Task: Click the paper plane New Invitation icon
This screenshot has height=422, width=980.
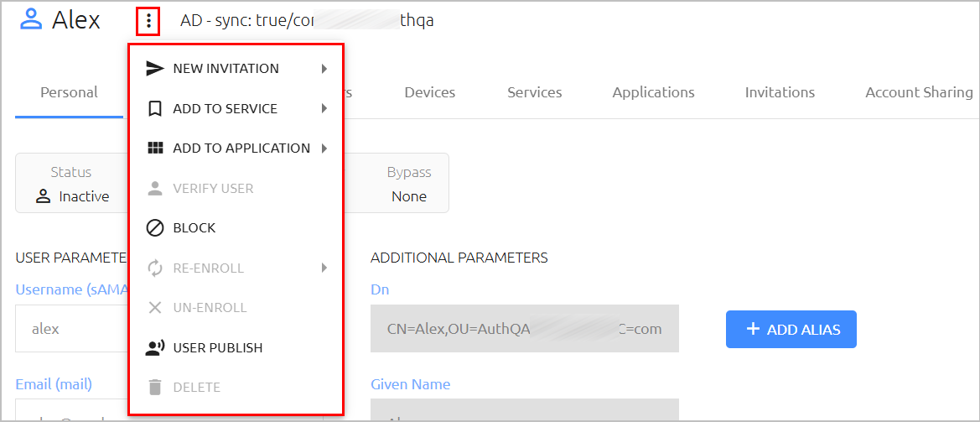Action: click(154, 69)
